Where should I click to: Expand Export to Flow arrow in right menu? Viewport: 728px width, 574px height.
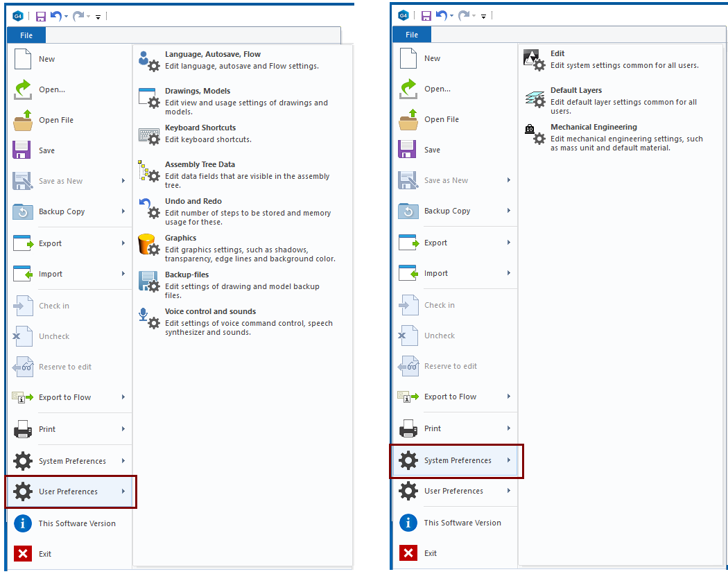pos(509,397)
